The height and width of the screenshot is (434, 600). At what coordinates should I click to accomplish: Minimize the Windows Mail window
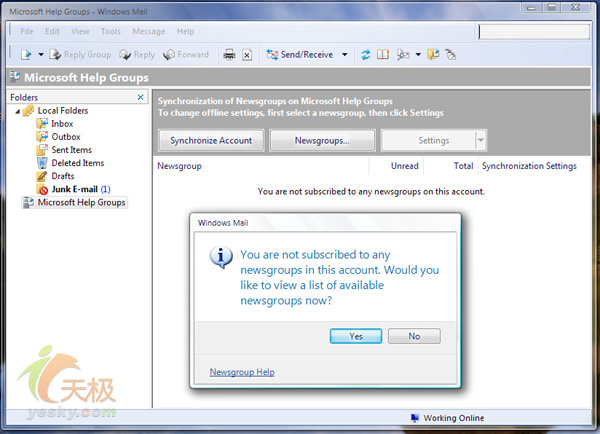pos(531,8)
